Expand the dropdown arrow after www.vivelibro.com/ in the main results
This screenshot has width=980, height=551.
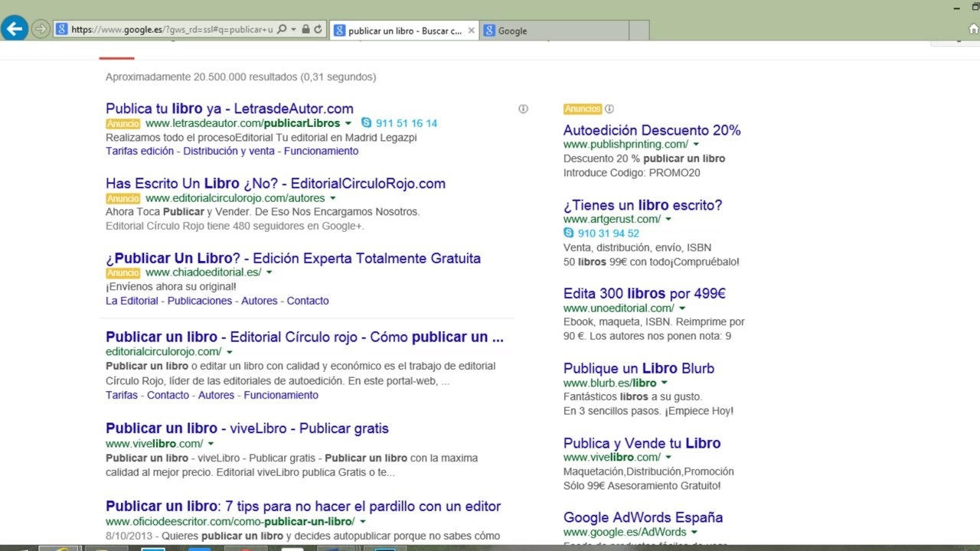(211, 444)
